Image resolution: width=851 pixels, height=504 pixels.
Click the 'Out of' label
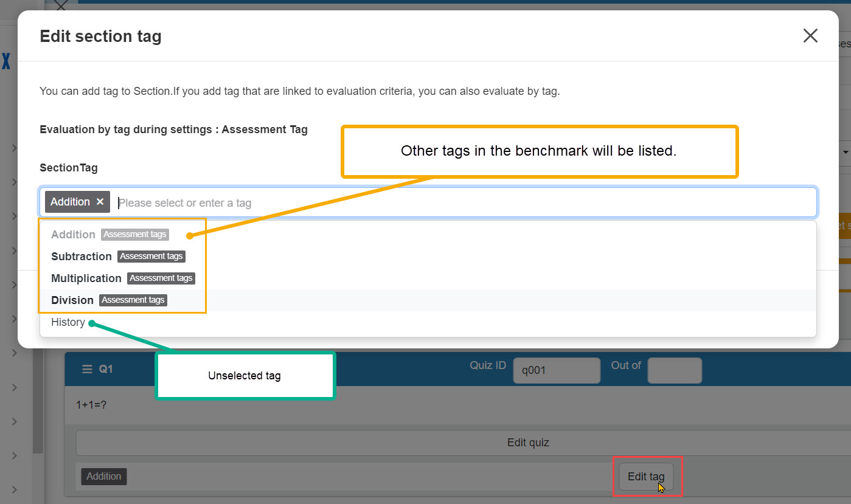pyautogui.click(x=626, y=365)
